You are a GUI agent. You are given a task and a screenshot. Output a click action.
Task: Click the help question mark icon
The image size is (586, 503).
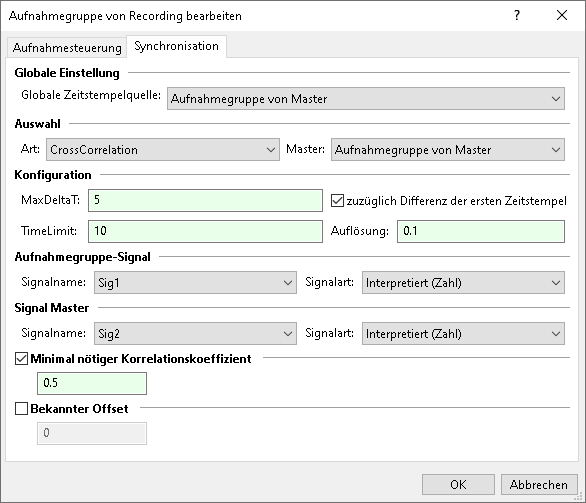tap(517, 15)
